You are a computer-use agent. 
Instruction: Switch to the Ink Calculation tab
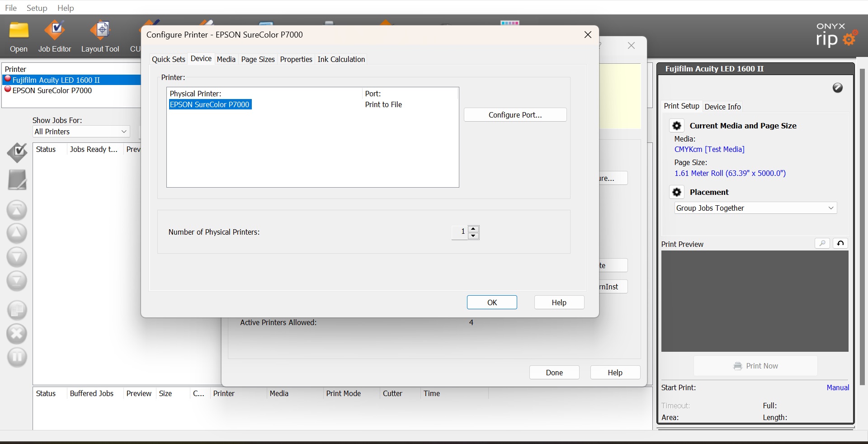[341, 59]
